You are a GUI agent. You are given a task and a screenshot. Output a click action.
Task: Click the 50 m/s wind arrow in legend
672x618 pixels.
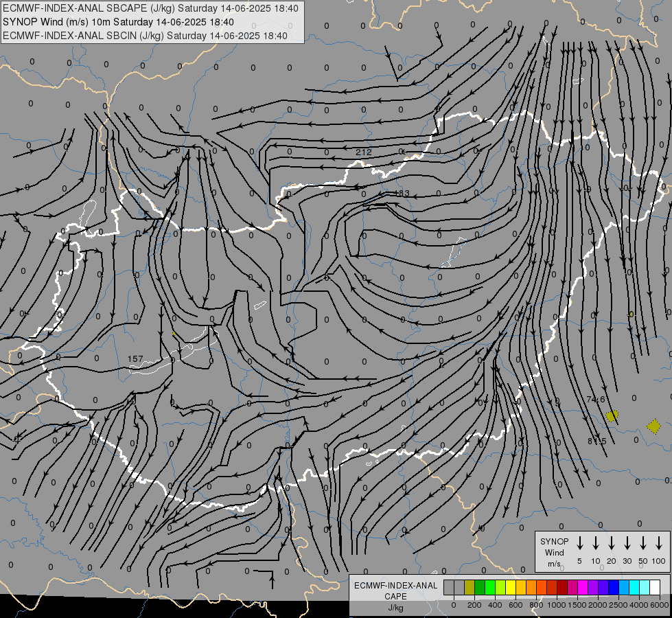pos(643,543)
